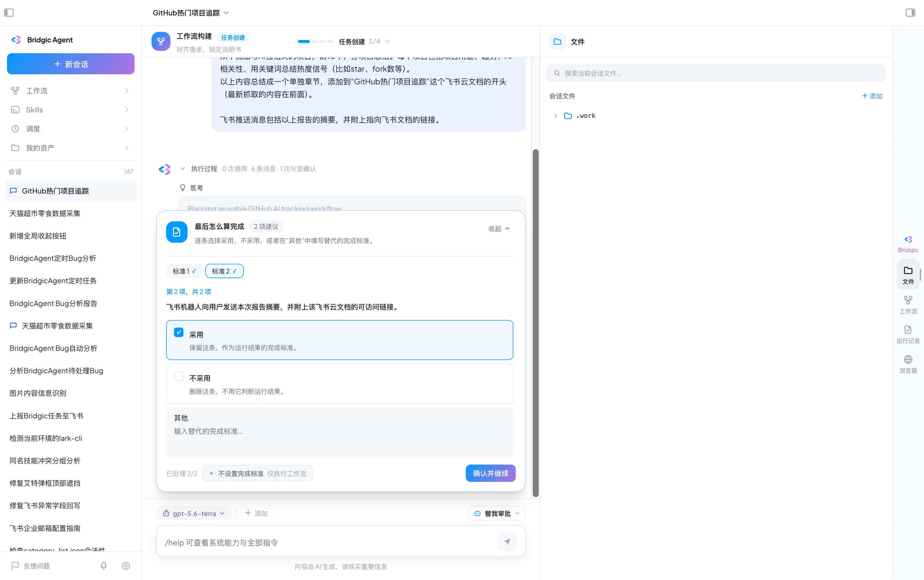This screenshot has height=580, width=924.
Task: Open session BridgicAgent定时Bug分析
Action: (71, 258)
